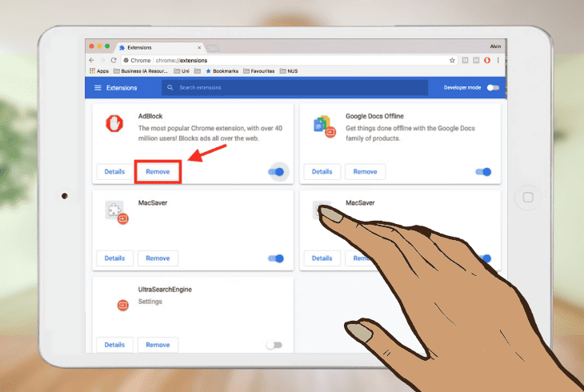Click Details for UltraSearchEngine
Screen dimensions: 584x392
pyautogui.click(x=114, y=345)
